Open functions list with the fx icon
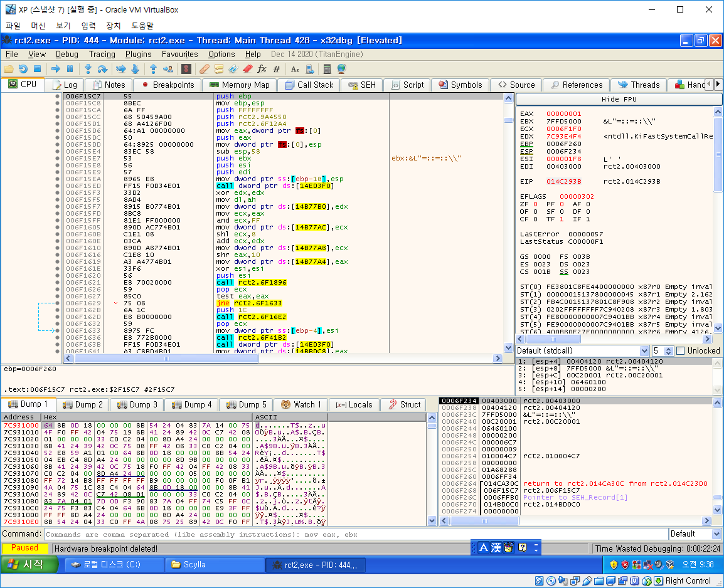The image size is (724, 588). tap(262, 69)
